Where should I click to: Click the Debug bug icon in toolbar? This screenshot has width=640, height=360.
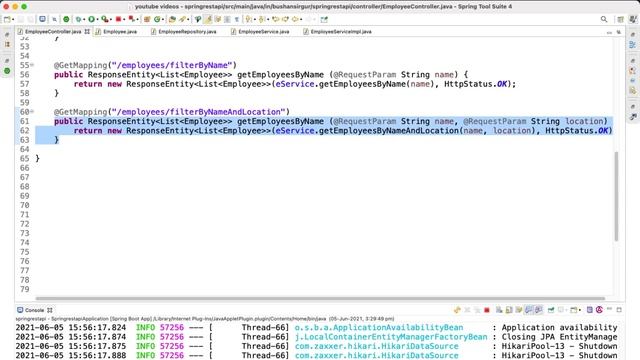pyautogui.click(x=78, y=19)
